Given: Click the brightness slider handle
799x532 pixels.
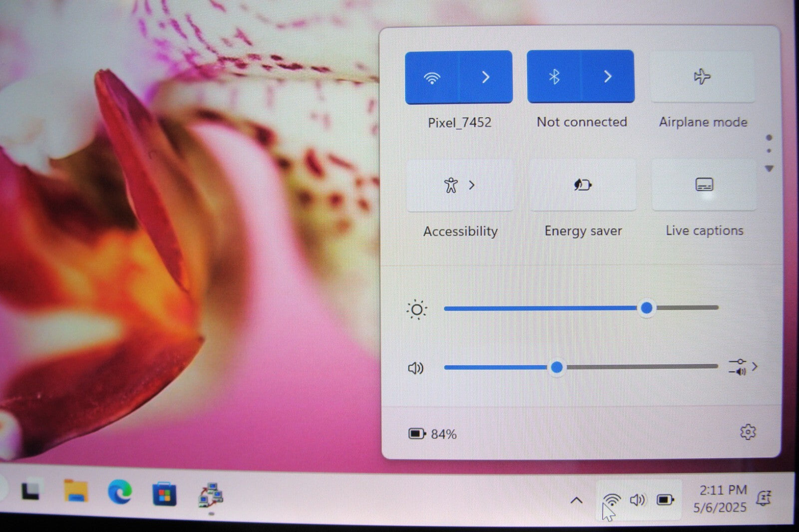Looking at the screenshot, I should coord(647,308).
